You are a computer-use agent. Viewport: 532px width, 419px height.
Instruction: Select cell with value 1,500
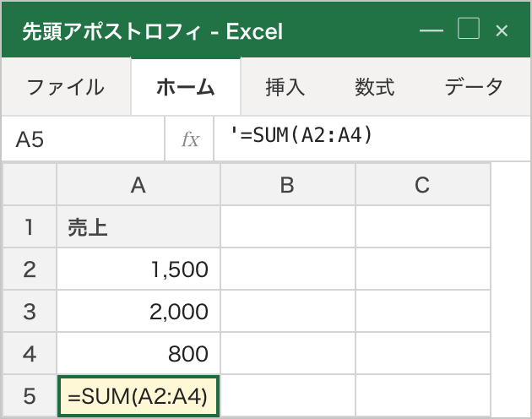pos(138,269)
